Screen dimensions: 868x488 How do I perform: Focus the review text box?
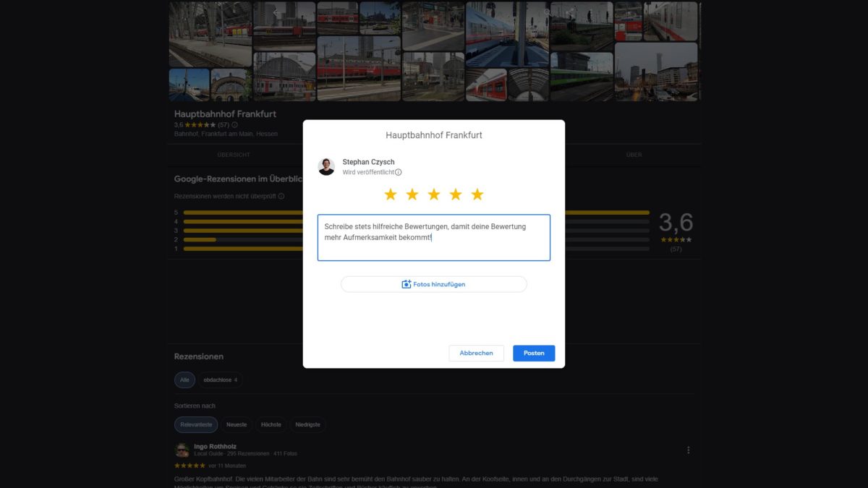[x=434, y=237]
